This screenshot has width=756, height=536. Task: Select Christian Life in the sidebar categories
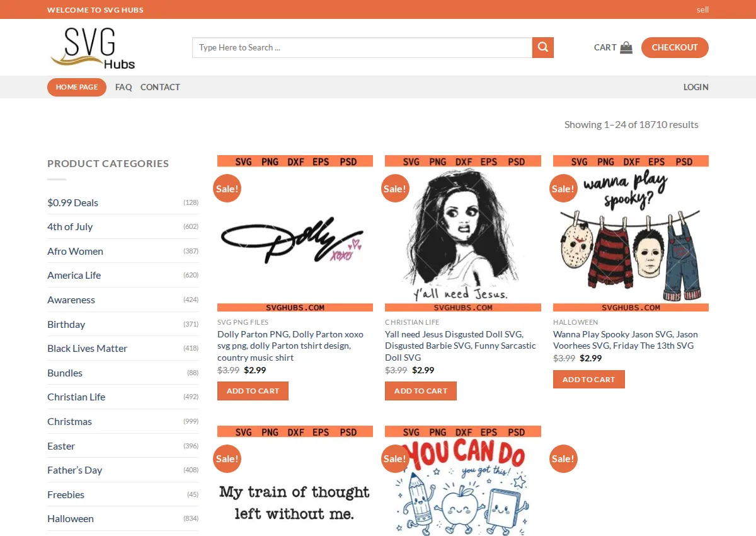coord(76,397)
